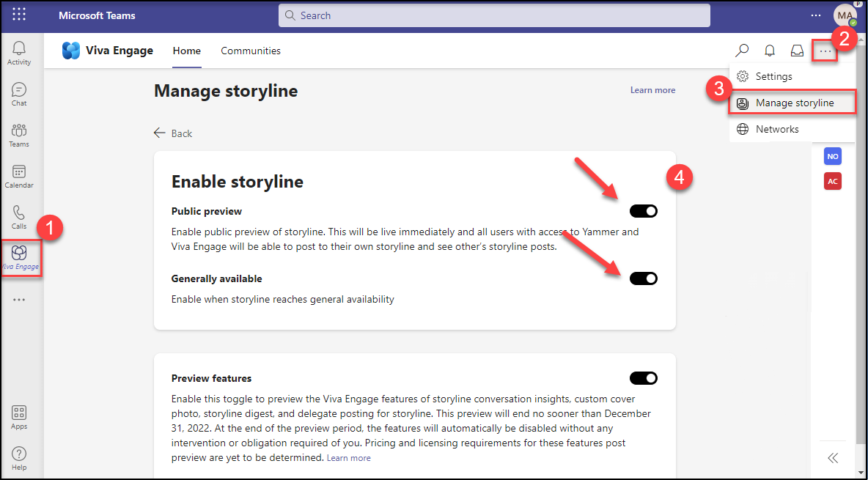The width and height of the screenshot is (868, 480).
Task: Click the Viva Engage search magnifier
Action: (x=742, y=51)
